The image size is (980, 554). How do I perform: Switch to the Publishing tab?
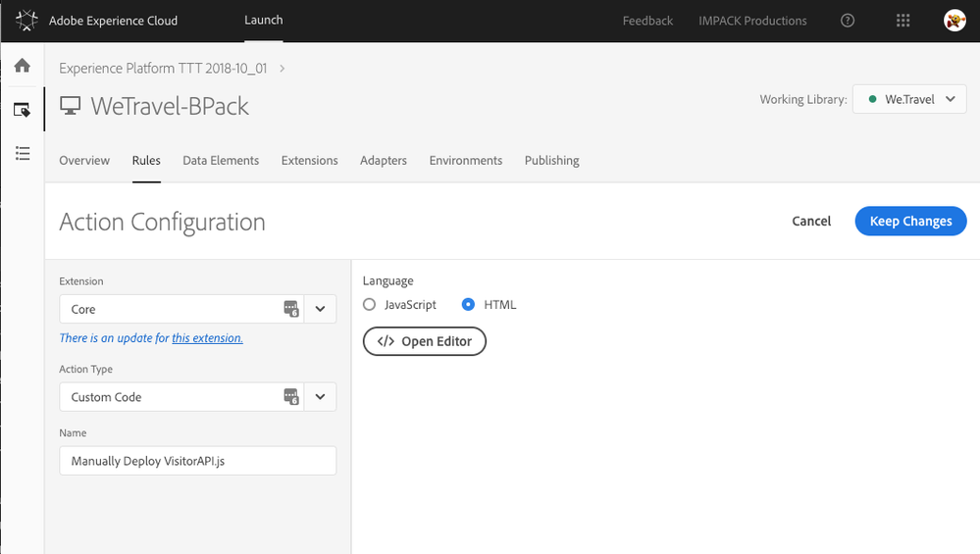pos(552,161)
